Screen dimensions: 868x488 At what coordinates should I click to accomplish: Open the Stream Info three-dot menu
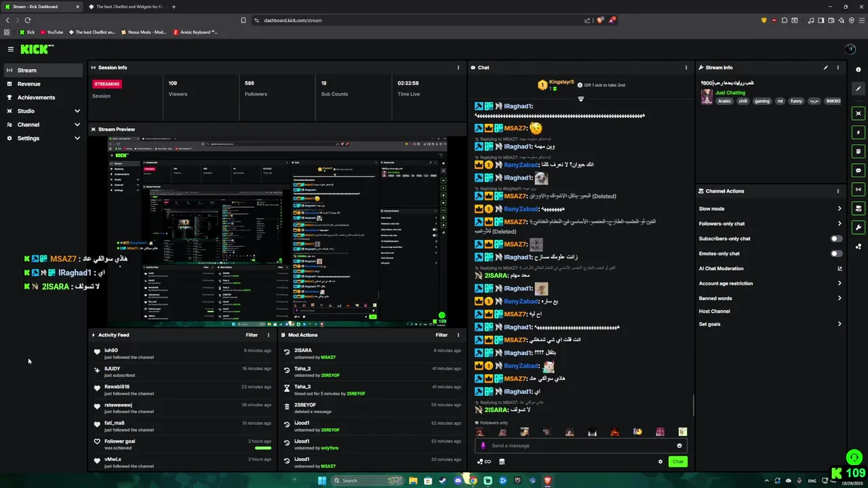coord(837,68)
